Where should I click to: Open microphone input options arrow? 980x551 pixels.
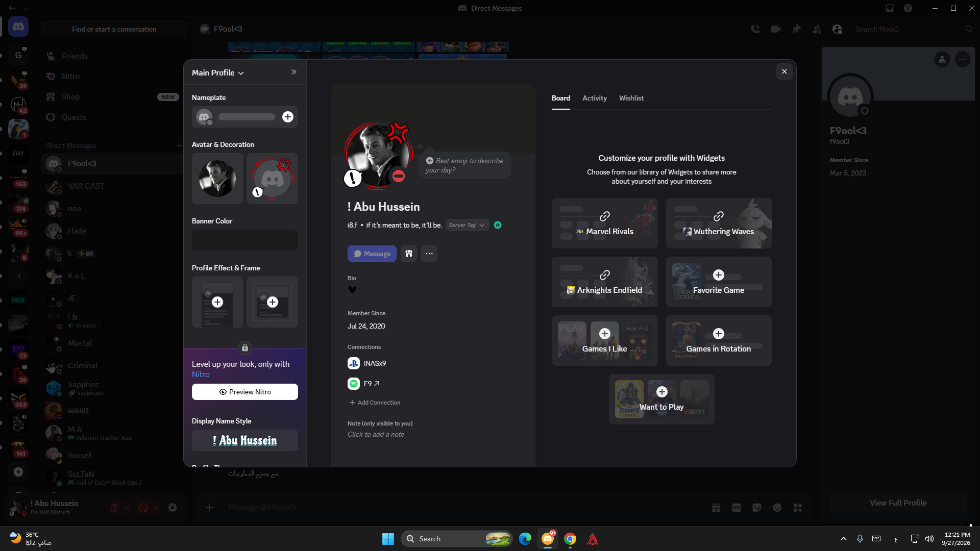(127, 508)
